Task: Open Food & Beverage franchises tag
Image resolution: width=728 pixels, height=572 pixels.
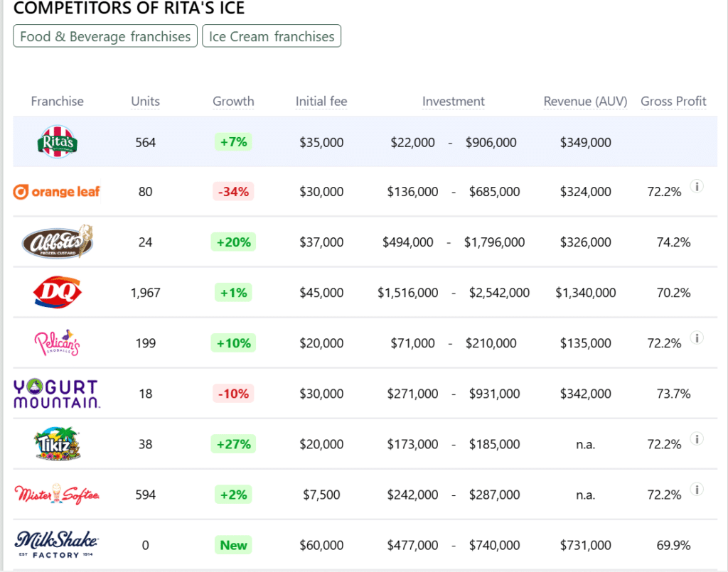Action: [x=105, y=36]
